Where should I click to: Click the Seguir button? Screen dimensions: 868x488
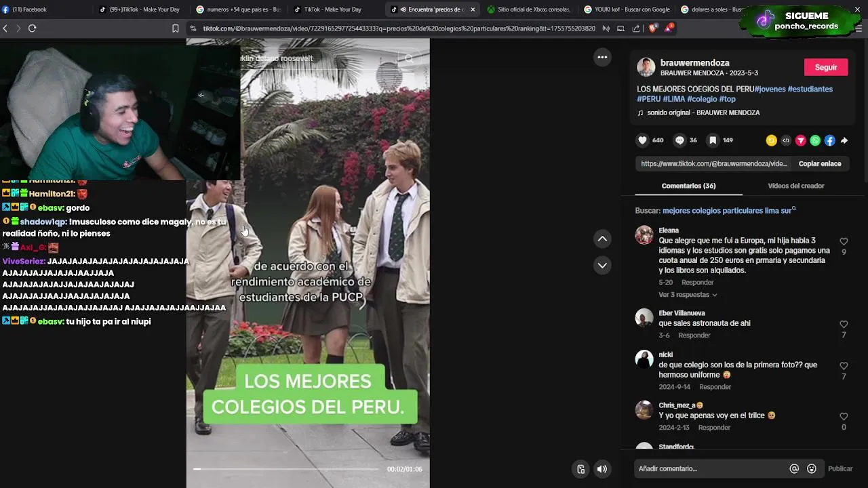click(x=826, y=67)
